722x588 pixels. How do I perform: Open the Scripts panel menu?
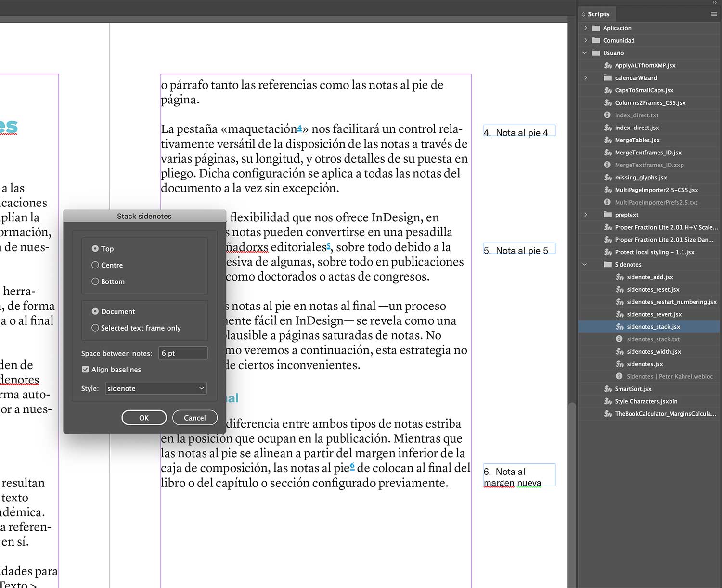(x=714, y=13)
